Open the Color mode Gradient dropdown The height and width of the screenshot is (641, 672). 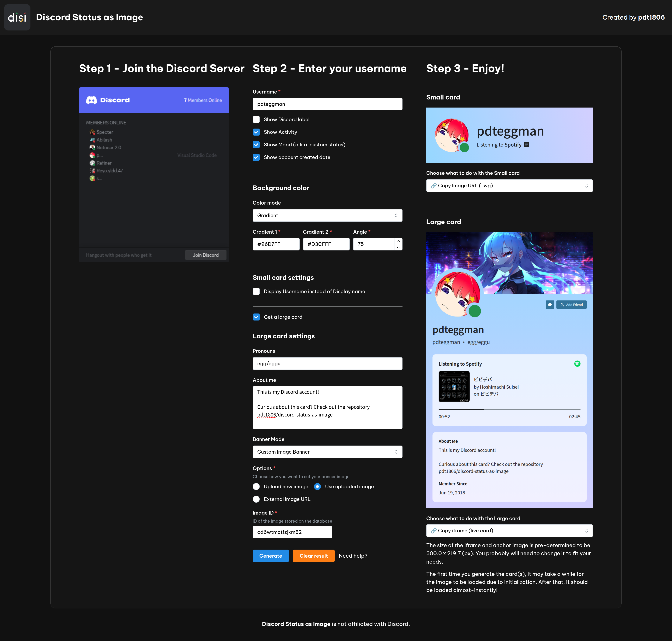pyautogui.click(x=327, y=215)
